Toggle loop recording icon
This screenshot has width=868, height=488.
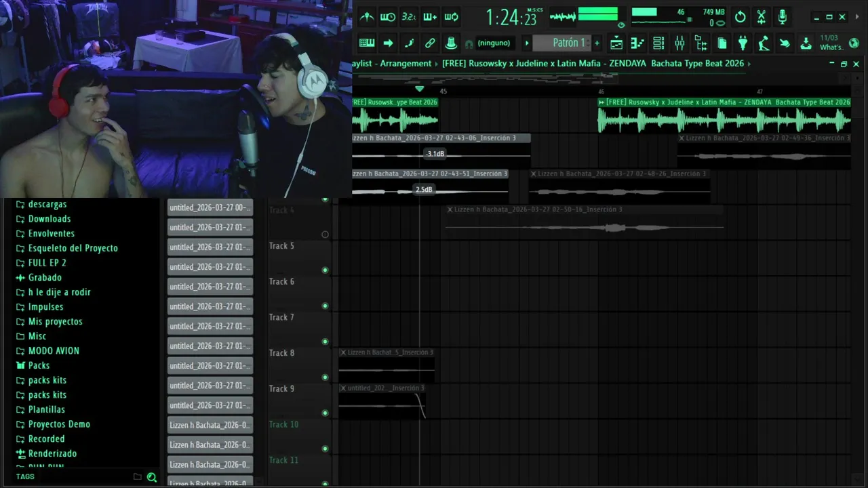[451, 17]
